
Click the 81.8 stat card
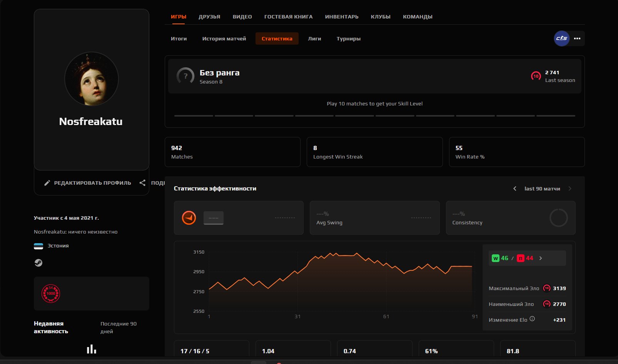[x=538, y=348]
